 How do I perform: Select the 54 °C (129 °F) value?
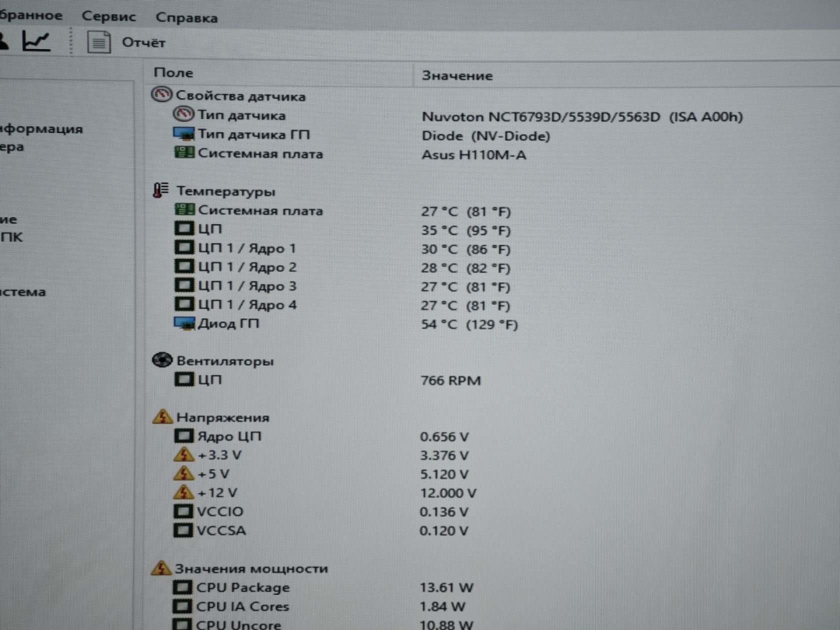tap(469, 324)
